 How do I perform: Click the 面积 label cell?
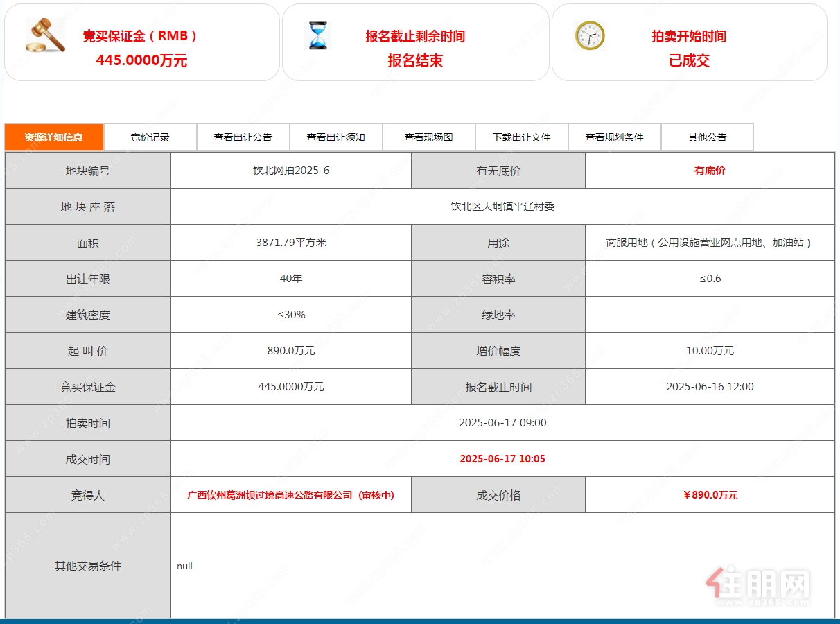[x=88, y=243]
